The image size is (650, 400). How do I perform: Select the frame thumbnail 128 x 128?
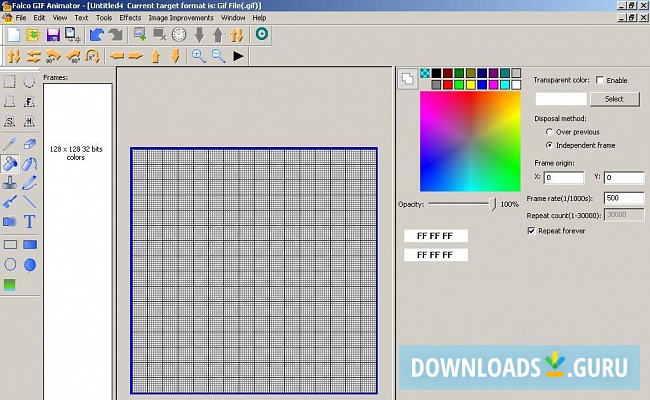[76, 153]
